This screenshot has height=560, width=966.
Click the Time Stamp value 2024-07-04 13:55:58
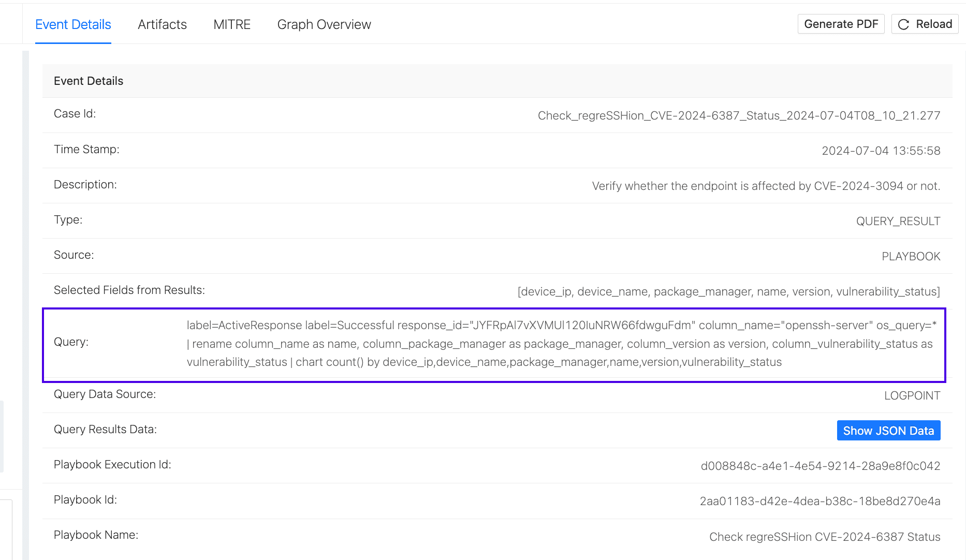(x=881, y=151)
